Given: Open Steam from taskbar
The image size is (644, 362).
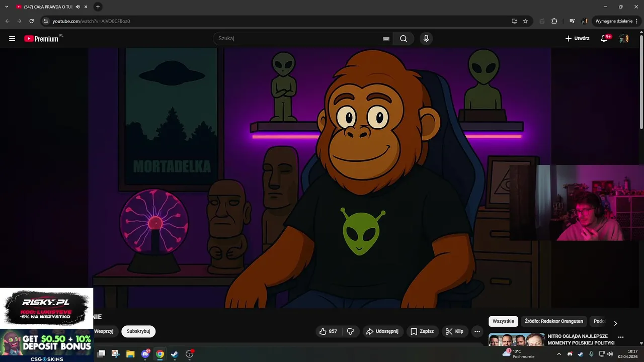Looking at the screenshot, I should point(175,354).
